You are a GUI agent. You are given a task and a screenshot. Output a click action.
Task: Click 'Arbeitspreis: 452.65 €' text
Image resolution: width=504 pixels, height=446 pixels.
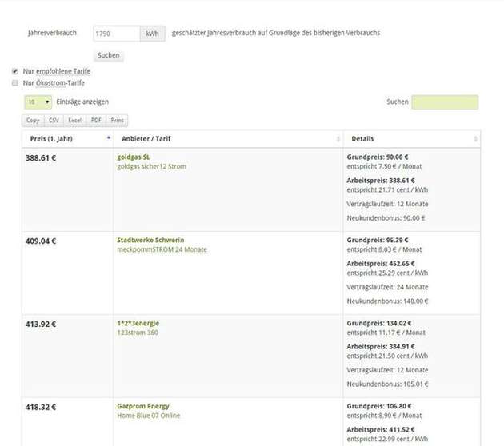[x=381, y=264]
